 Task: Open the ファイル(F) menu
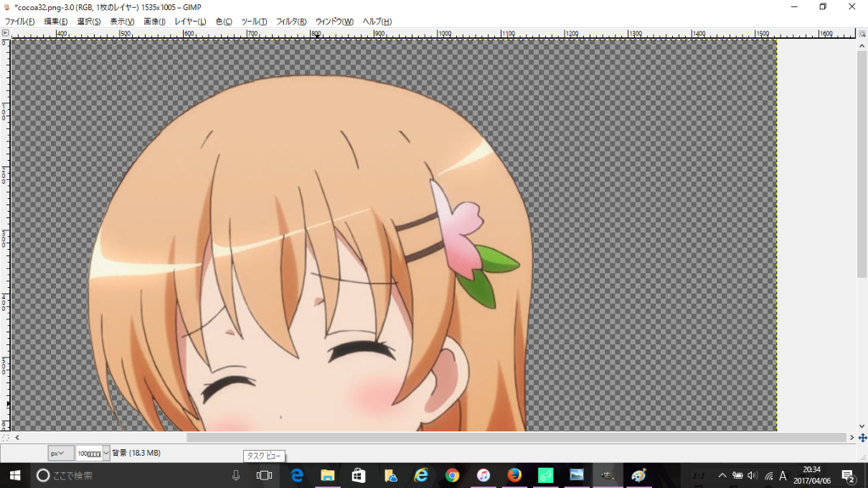pos(19,21)
